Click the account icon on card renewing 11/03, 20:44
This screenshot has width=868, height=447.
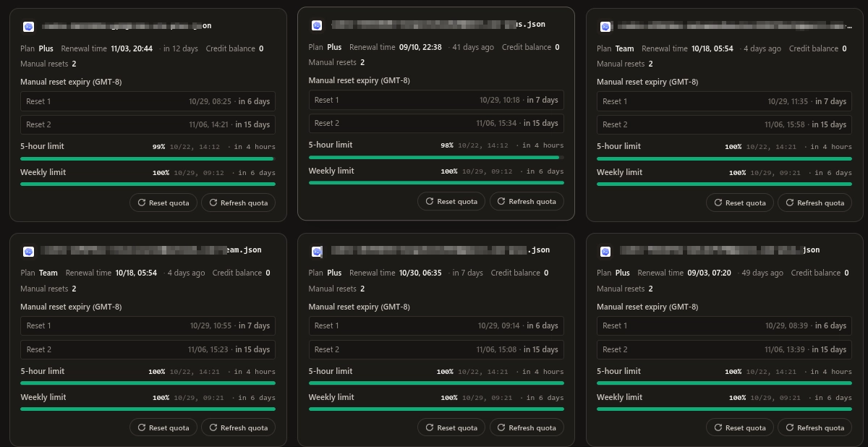point(28,27)
